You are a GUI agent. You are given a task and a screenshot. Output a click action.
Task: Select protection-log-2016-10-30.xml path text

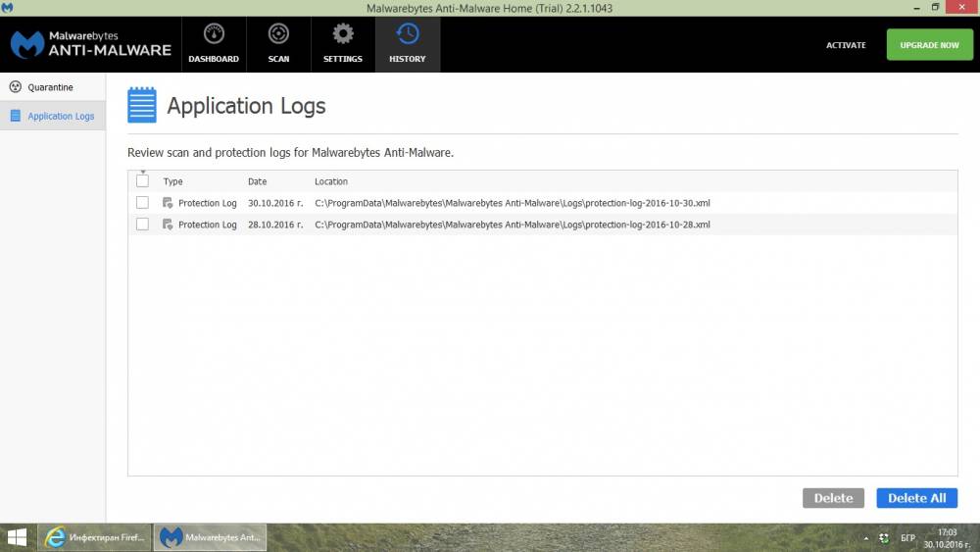[513, 203]
